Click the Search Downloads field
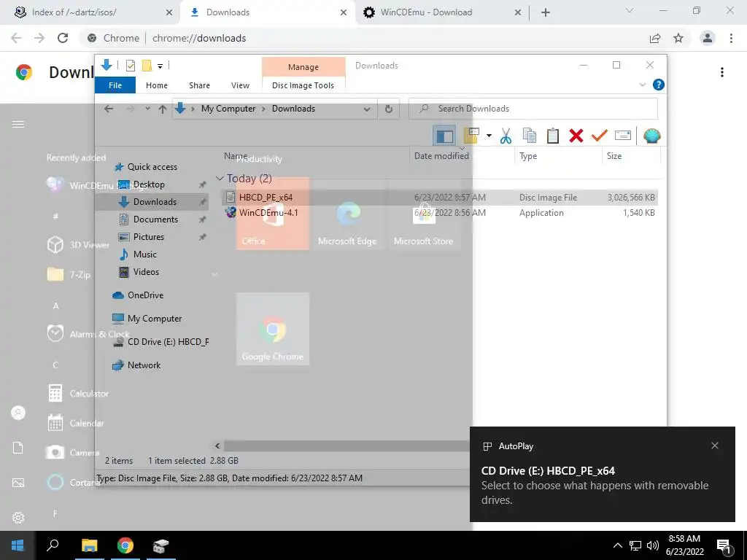This screenshot has height=560, width=747. [x=533, y=109]
